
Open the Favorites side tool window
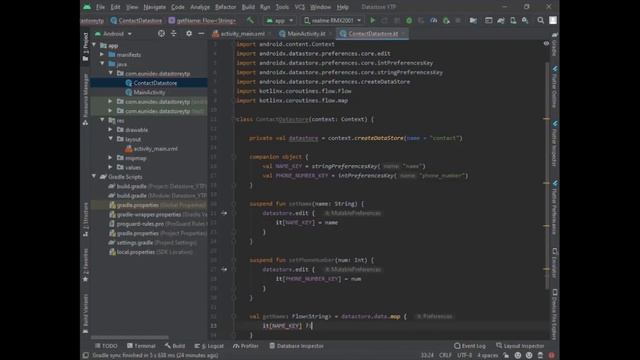click(x=85, y=265)
